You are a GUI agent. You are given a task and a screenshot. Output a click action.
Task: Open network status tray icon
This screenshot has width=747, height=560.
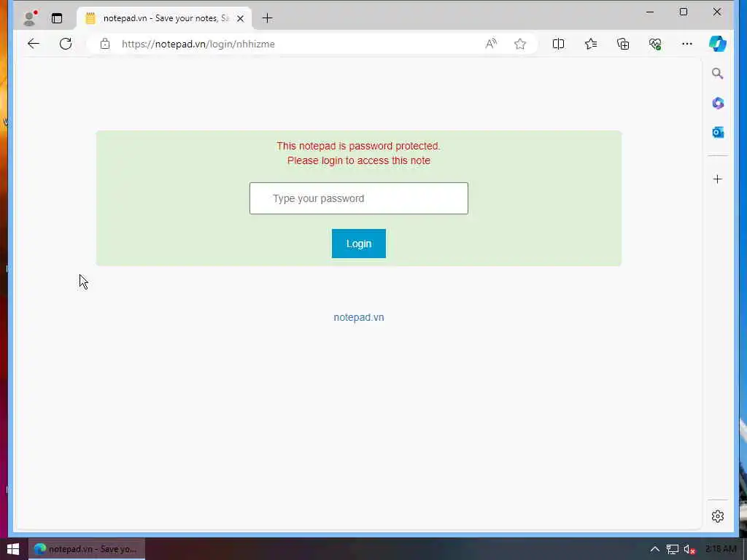coord(672,549)
